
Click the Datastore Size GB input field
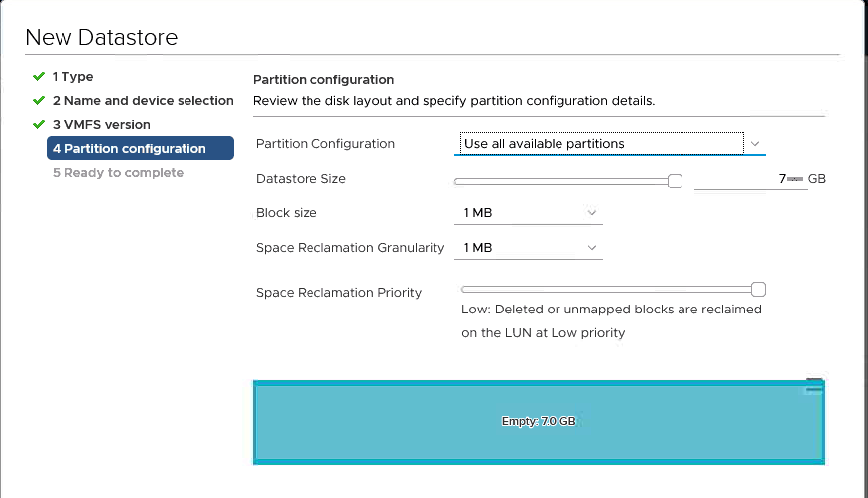[x=751, y=179]
